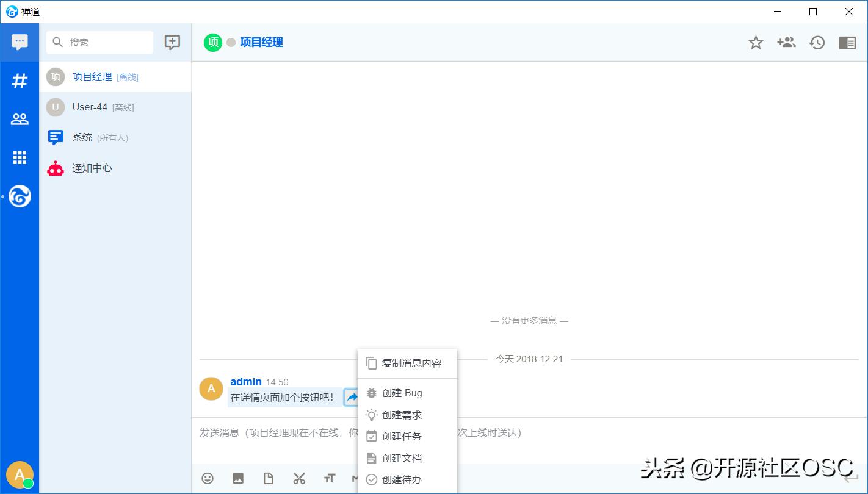Image resolution: width=868 pixels, height=494 pixels.
Task: Click the admin message avatar A
Action: click(x=211, y=388)
